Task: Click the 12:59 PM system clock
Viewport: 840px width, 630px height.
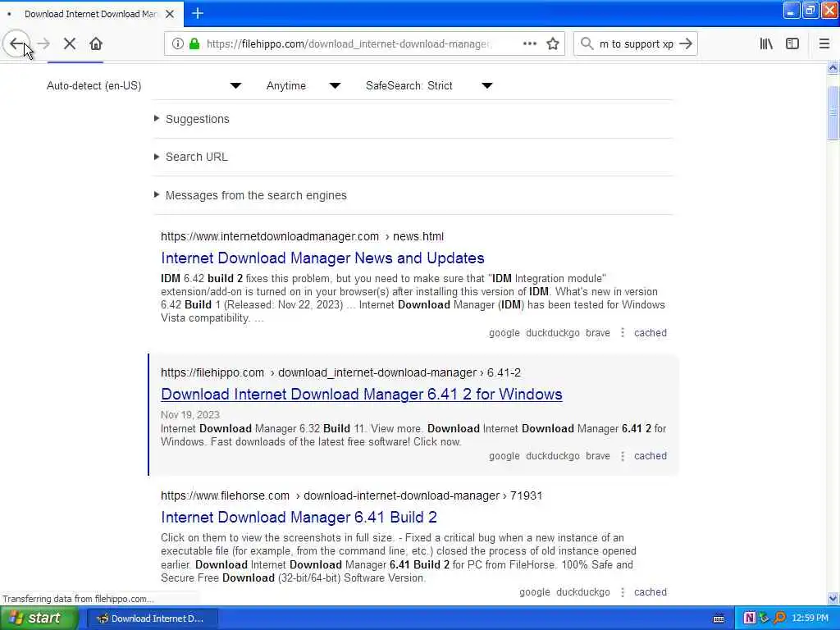Action: (x=810, y=619)
